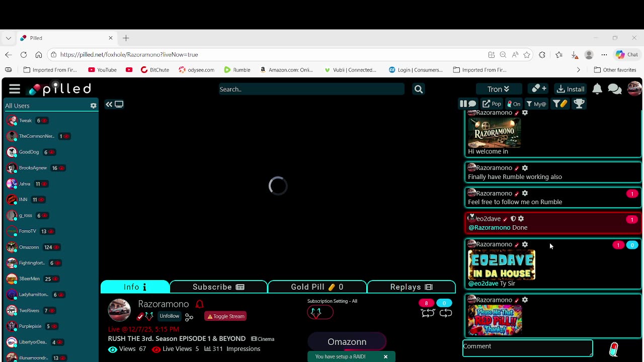Click the Unfollow button
Screen dimensions: 644x362
(x=169, y=316)
